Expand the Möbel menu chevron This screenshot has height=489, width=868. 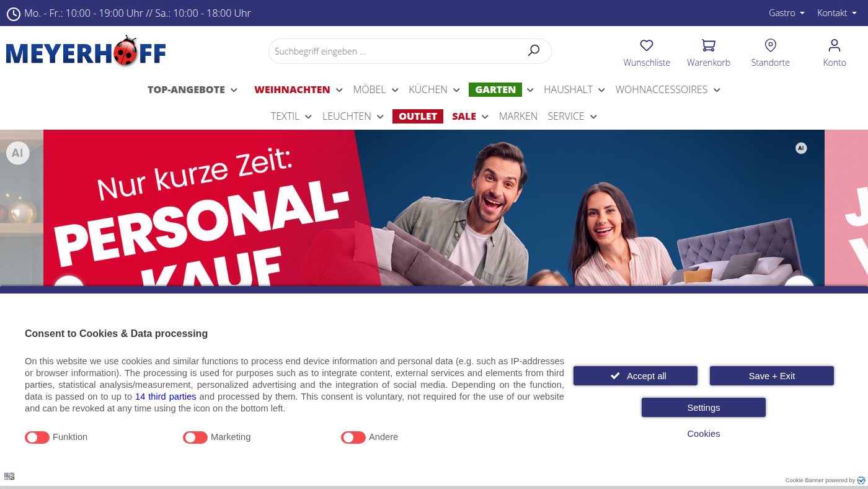pyautogui.click(x=395, y=90)
